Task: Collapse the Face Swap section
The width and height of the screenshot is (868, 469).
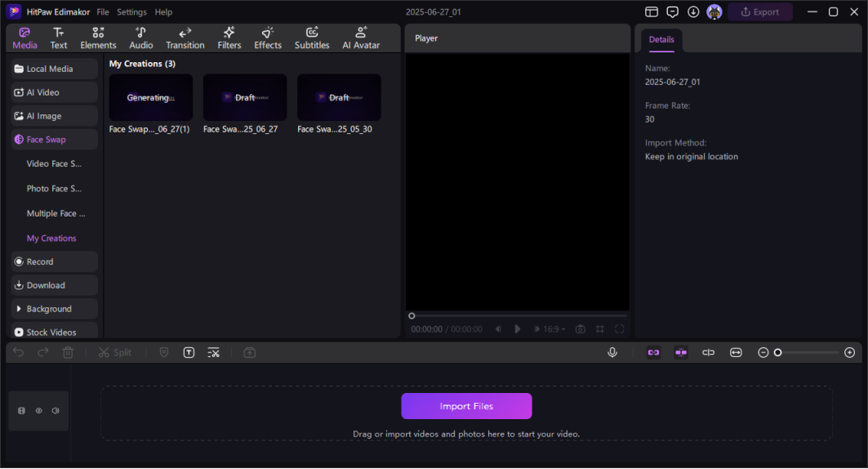Action: click(x=54, y=140)
